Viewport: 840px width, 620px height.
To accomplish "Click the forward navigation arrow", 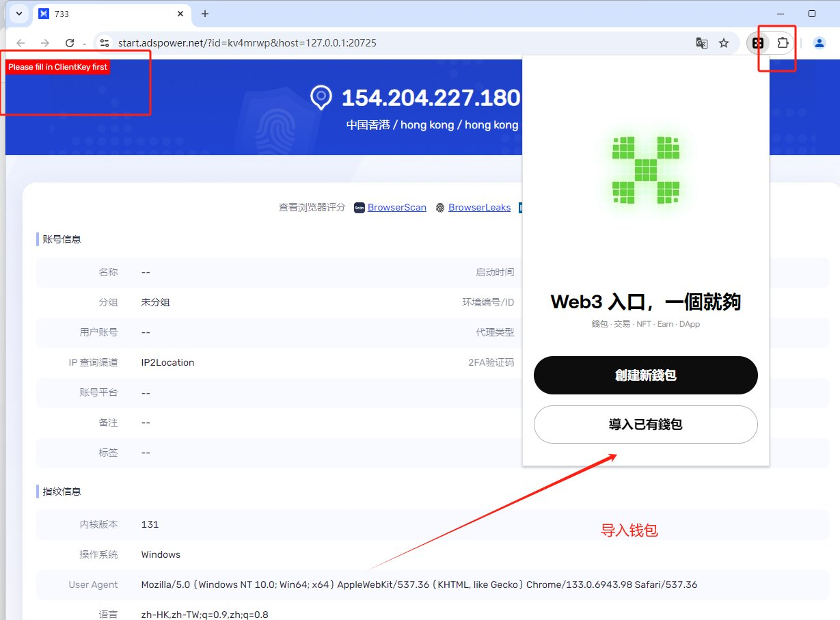I will tap(44, 43).
